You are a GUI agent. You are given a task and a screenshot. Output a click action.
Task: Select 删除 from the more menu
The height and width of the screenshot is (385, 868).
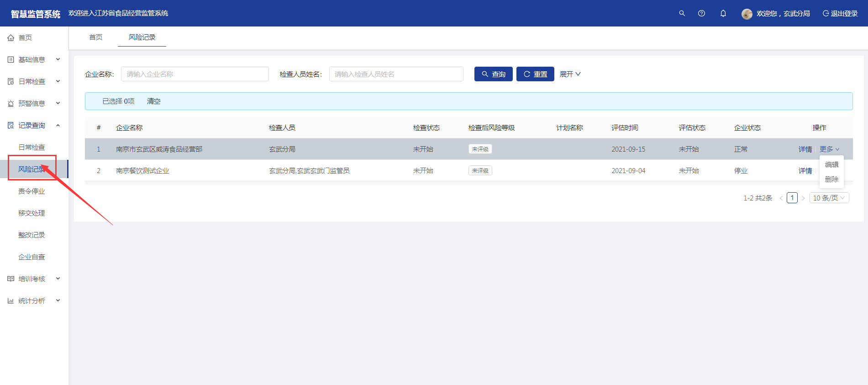(x=831, y=179)
